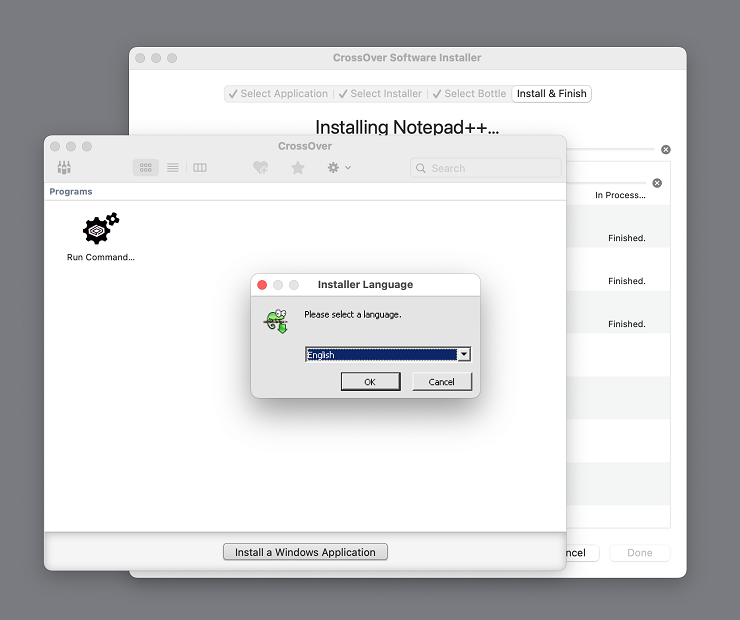Viewport: 740px width, 620px height.
Task: Click the heart plus icon
Action: point(261,168)
